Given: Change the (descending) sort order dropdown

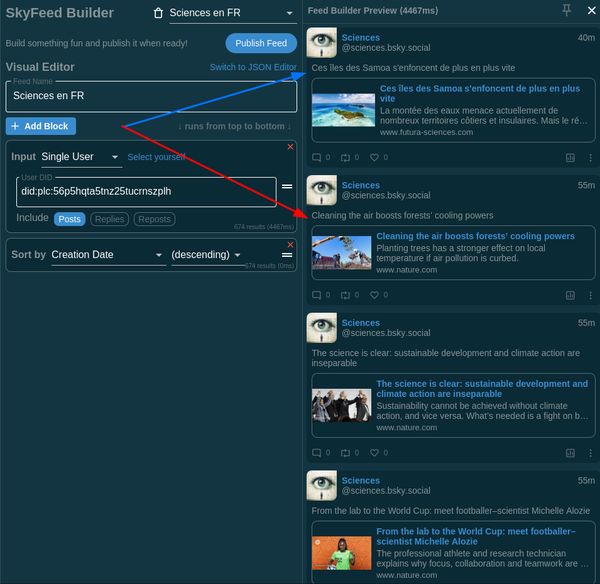Looking at the screenshot, I should [207, 255].
